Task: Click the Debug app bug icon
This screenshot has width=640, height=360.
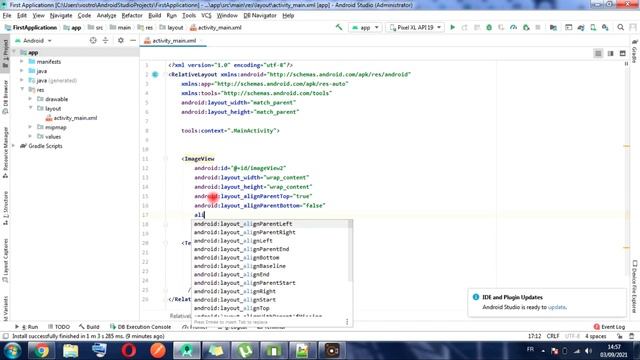Action: (x=489, y=27)
